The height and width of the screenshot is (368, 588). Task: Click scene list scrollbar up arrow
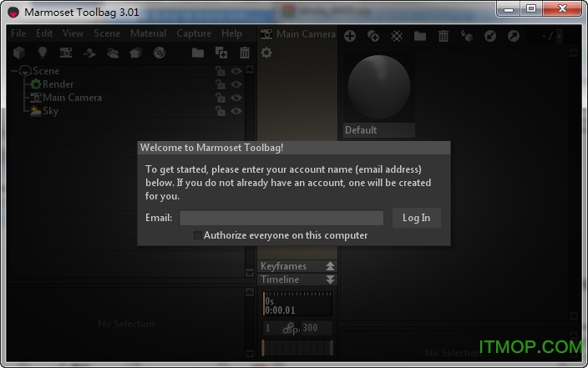[x=250, y=70]
